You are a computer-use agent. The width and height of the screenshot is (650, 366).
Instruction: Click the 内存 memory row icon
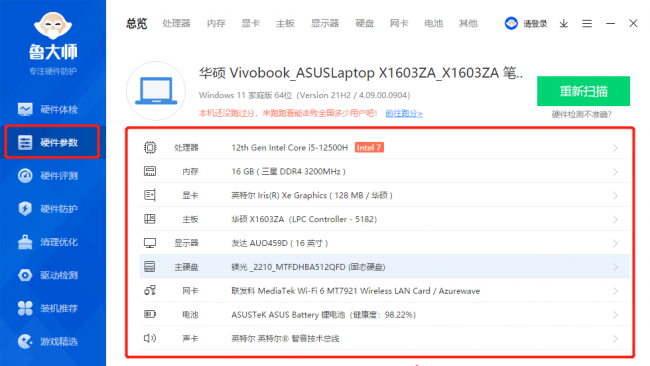tap(150, 171)
